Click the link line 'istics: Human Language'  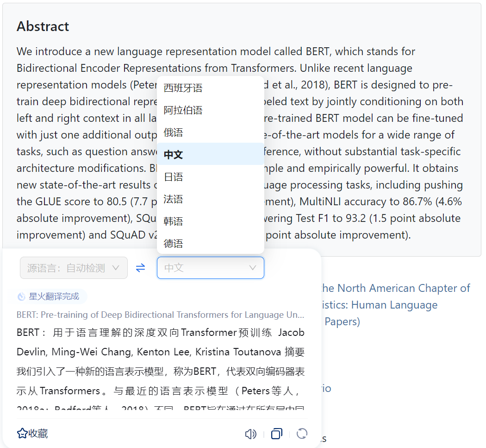[380, 305]
